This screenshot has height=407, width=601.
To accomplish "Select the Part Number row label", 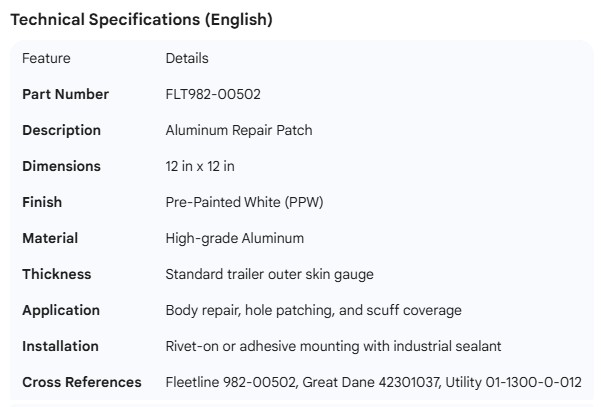I will click(66, 94).
